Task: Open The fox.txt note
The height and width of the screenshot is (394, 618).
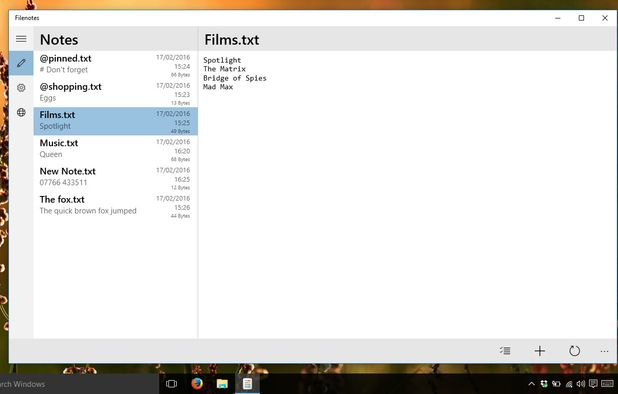Action: (x=115, y=206)
